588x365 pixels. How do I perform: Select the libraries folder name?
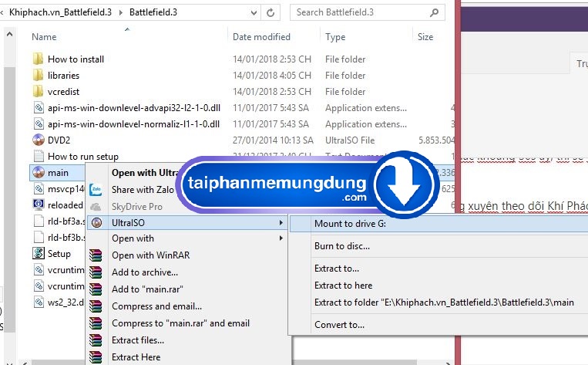click(x=63, y=75)
